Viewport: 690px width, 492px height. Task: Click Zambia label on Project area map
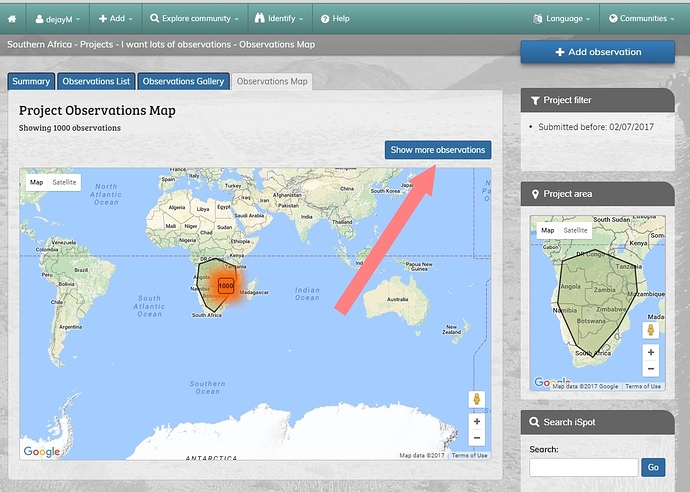[x=605, y=290]
